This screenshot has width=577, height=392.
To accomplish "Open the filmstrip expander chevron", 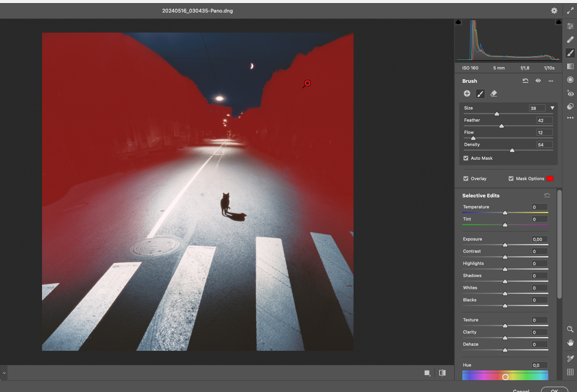I will click(4, 373).
